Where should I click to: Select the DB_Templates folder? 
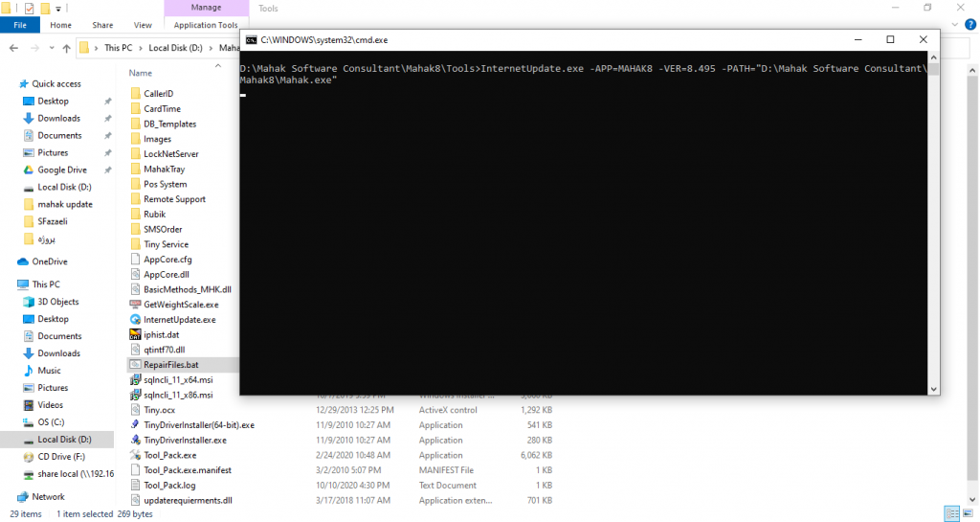click(169, 124)
